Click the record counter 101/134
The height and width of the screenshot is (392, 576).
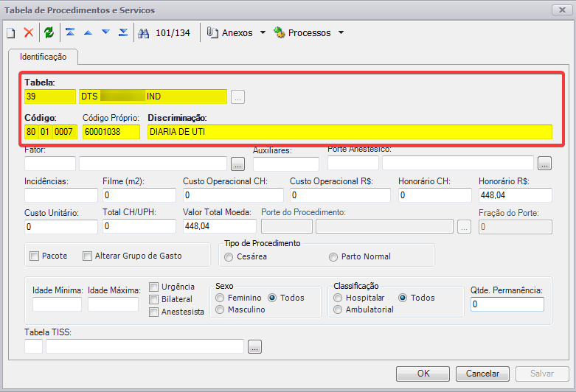click(173, 33)
